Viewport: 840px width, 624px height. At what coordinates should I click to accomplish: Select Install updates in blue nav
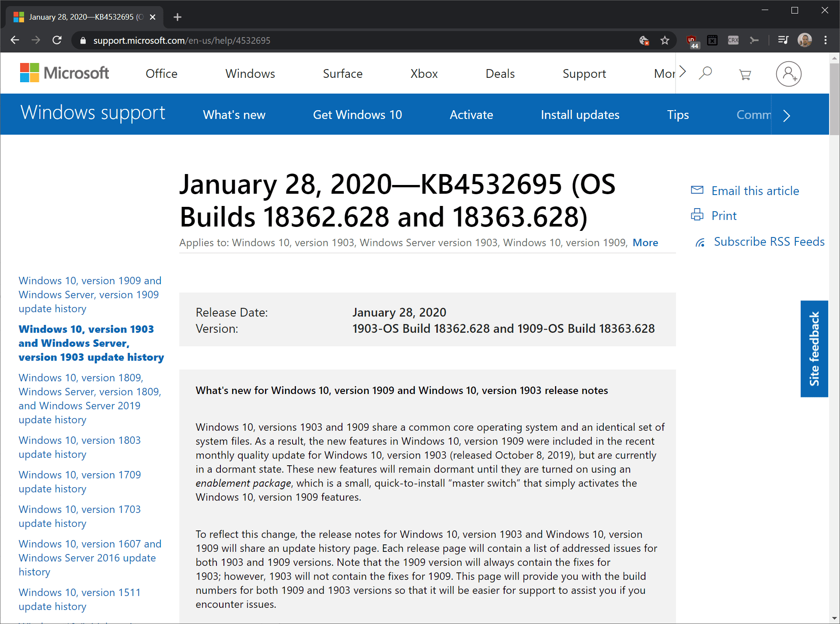[580, 115]
